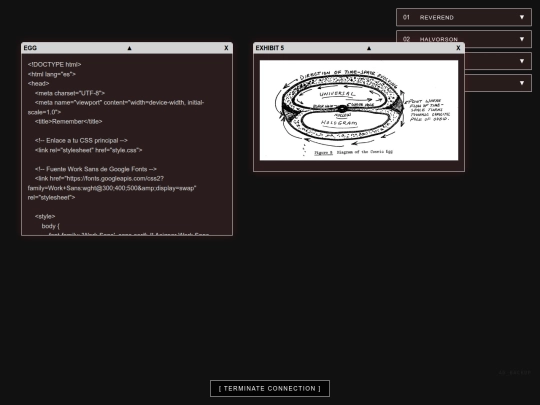Collapse the EGG window with its triangle
This screenshot has height=405, width=540.
(129, 48)
